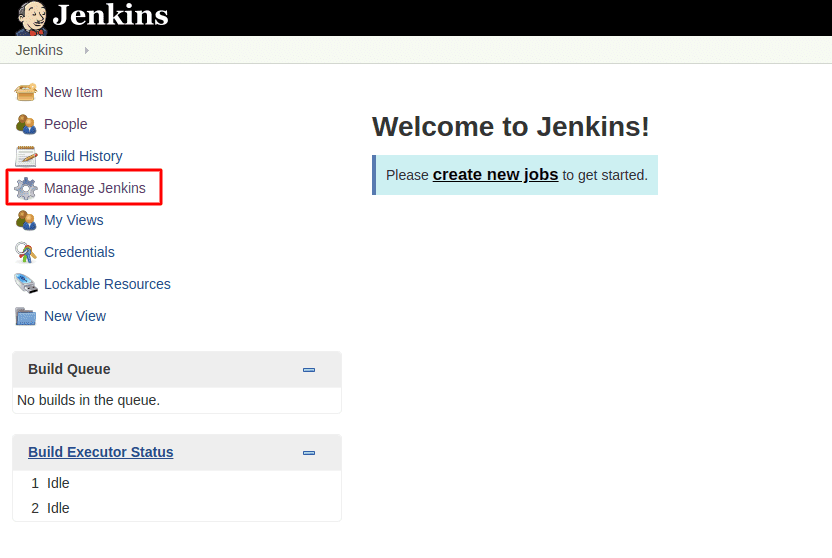The height and width of the screenshot is (558, 832).
Task: Select the first idle executor row
Action: click(x=58, y=483)
